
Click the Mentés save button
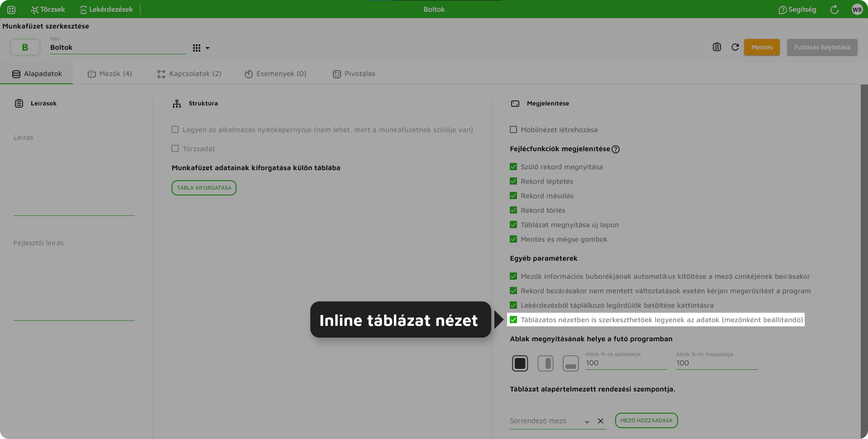[762, 47]
